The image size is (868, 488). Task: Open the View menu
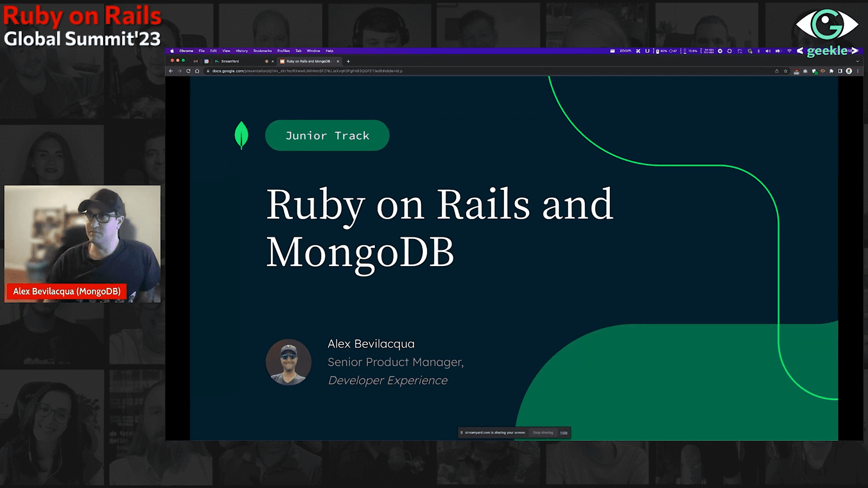click(x=226, y=51)
